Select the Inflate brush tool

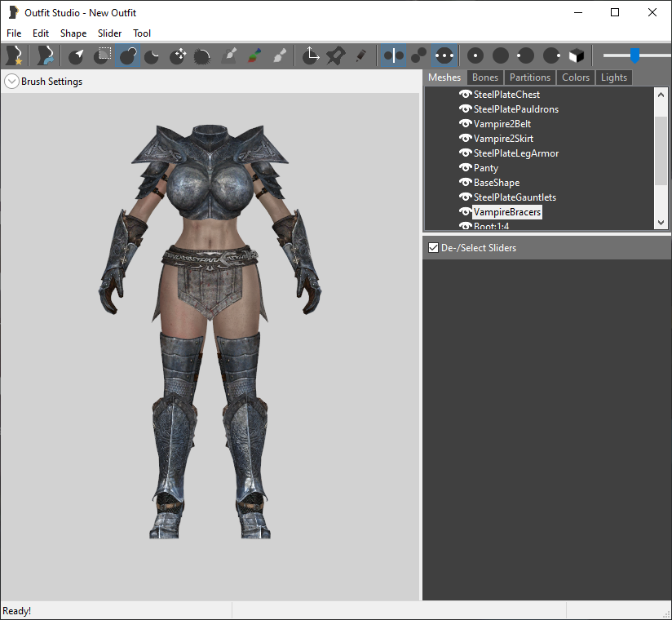pos(128,55)
